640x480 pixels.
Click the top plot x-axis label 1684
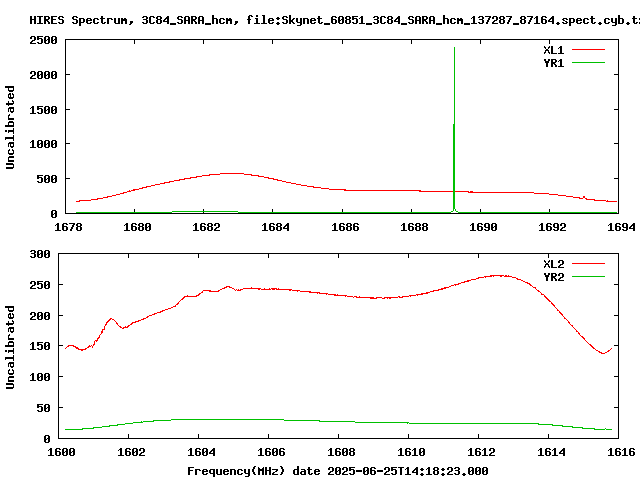(275, 227)
